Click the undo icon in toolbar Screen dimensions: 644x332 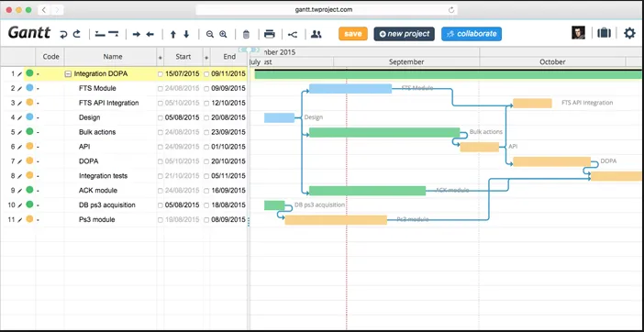(x=63, y=35)
